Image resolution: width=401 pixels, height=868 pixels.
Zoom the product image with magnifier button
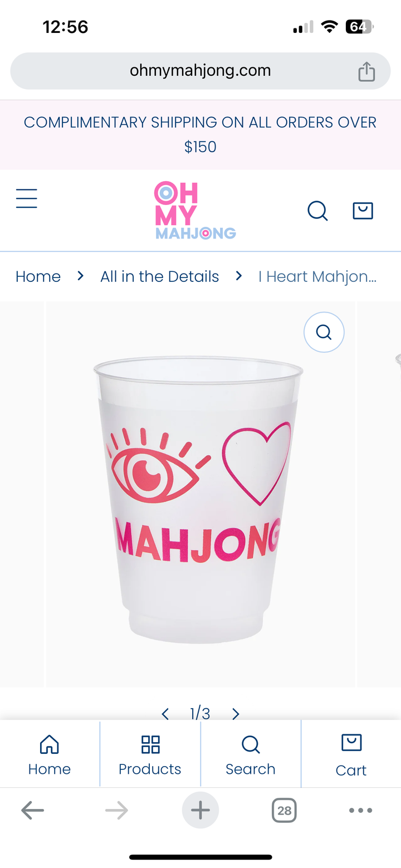click(324, 332)
